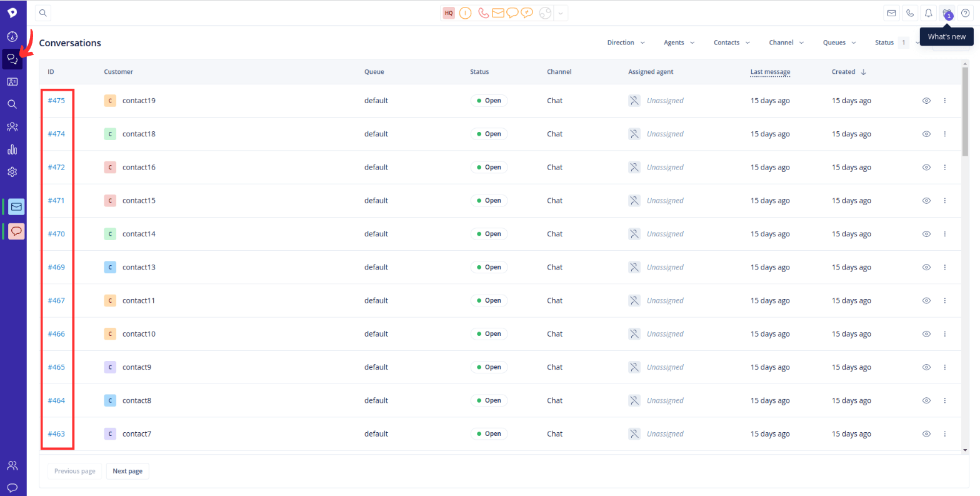Click the Queue column header
The height and width of the screenshot is (496, 980).
tap(374, 72)
